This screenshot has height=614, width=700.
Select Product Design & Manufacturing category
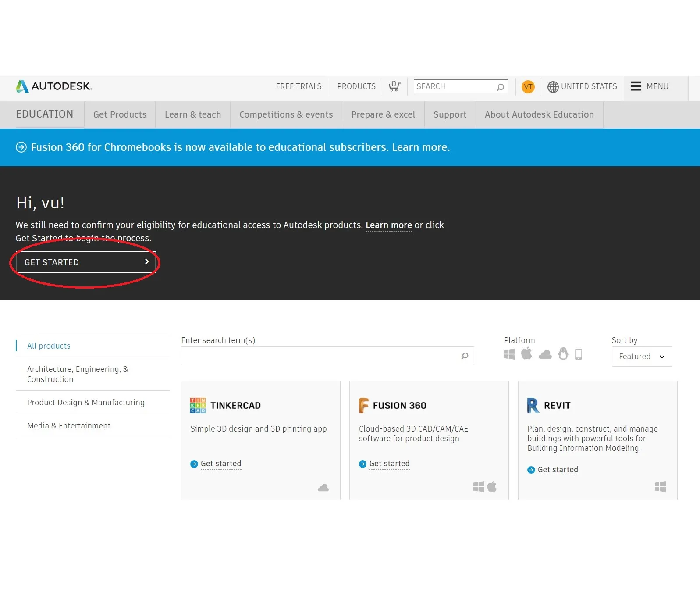coord(86,402)
